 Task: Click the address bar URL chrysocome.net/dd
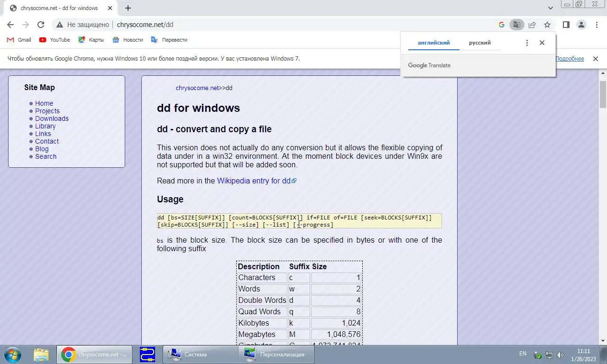145,25
